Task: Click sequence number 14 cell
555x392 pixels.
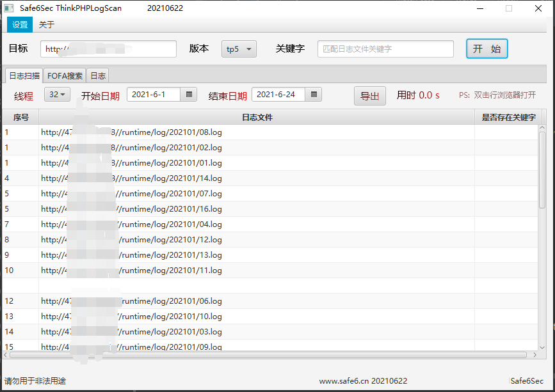Action: [20, 331]
